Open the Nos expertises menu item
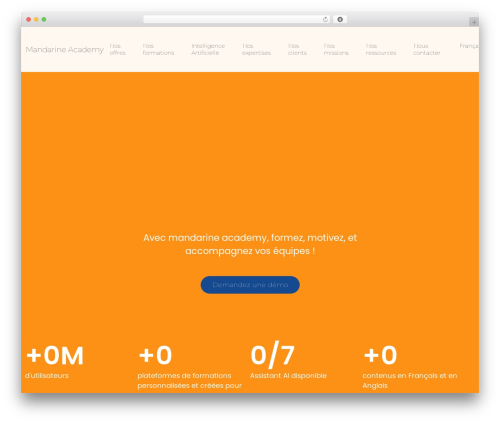The height and width of the screenshot is (423, 500). point(256,49)
